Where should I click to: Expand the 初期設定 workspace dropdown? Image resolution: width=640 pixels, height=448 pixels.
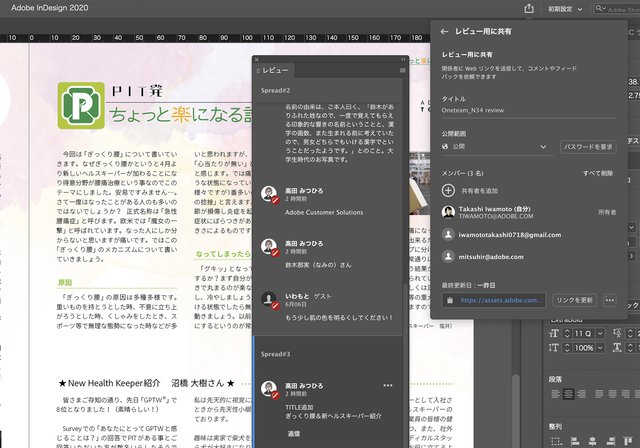click(567, 9)
